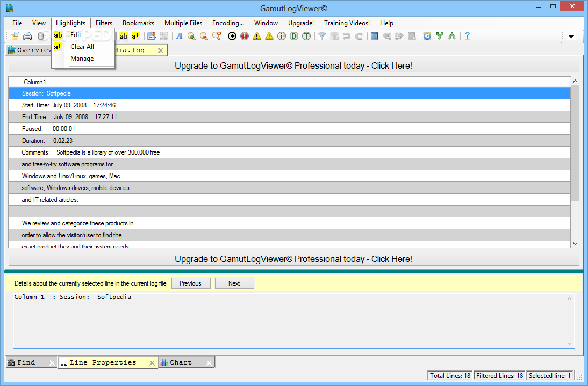Open the Multiple Files menu
Screen dimensions: 588x386
click(183, 23)
